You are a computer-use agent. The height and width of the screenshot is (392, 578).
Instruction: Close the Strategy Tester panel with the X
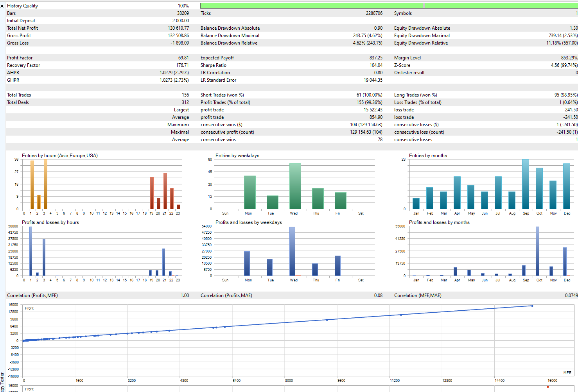2,6
